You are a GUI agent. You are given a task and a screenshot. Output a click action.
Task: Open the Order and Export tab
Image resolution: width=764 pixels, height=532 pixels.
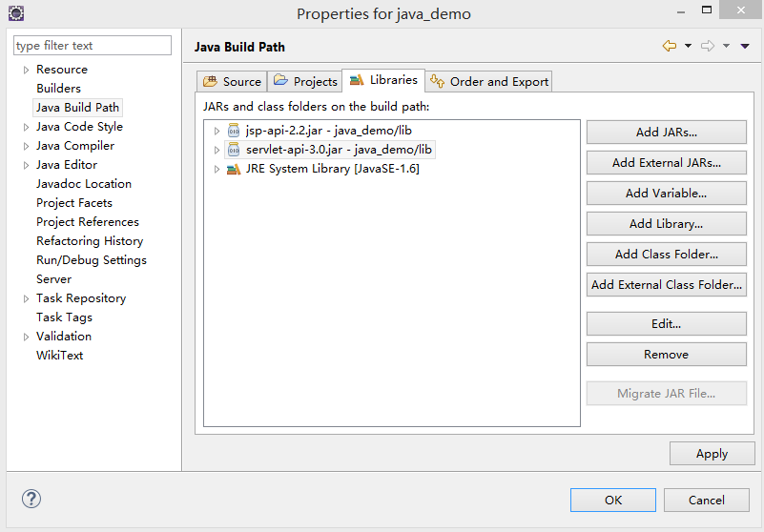coord(489,81)
